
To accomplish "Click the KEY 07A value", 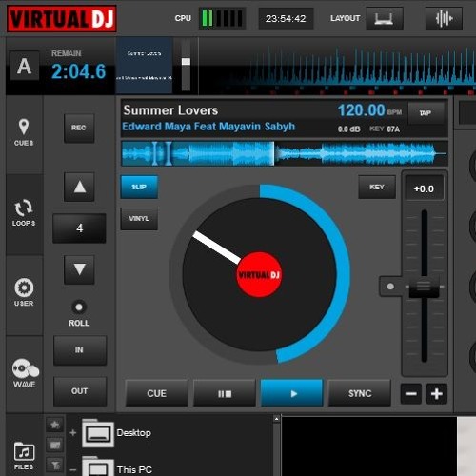I will click(385, 129).
